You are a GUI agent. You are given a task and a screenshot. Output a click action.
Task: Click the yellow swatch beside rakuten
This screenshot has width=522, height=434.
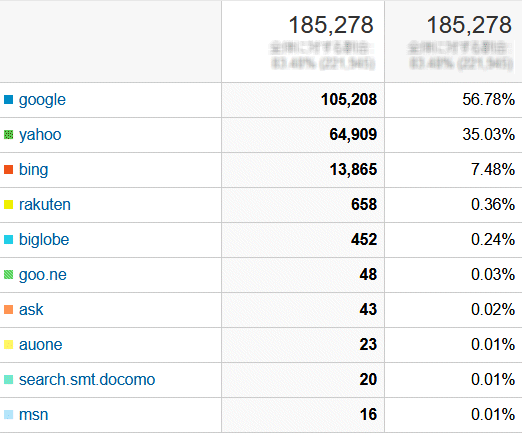click(8, 205)
